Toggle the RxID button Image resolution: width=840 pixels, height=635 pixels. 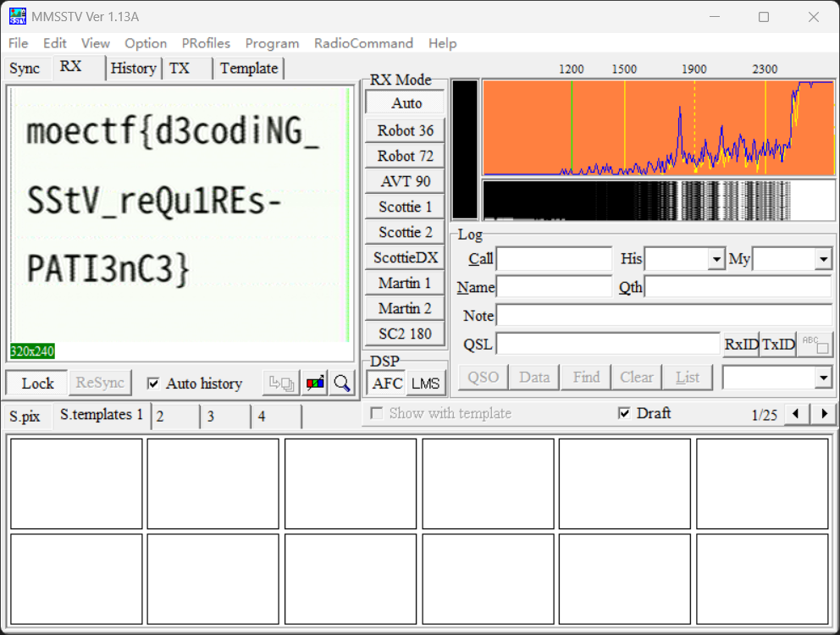click(x=741, y=344)
